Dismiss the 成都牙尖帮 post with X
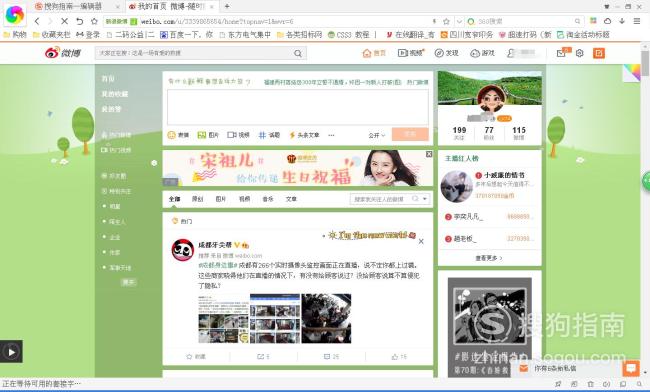 (421, 241)
